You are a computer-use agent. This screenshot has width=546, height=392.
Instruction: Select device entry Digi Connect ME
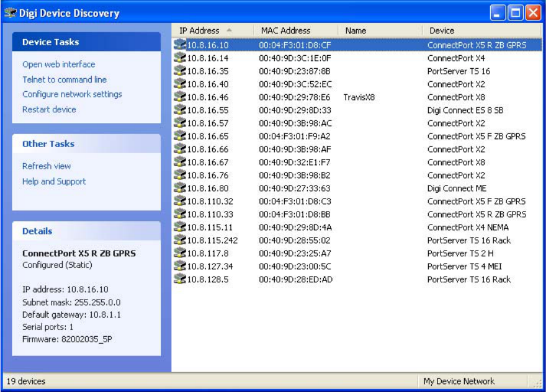click(x=457, y=189)
